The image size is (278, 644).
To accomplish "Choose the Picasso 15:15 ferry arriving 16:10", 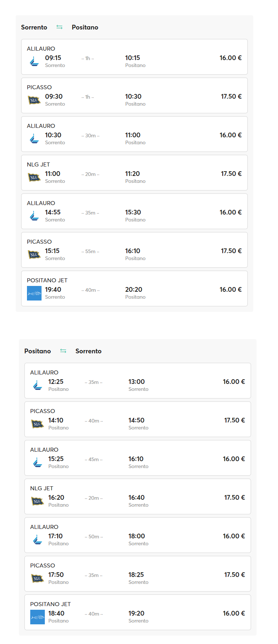I will pyautogui.click(x=134, y=250).
